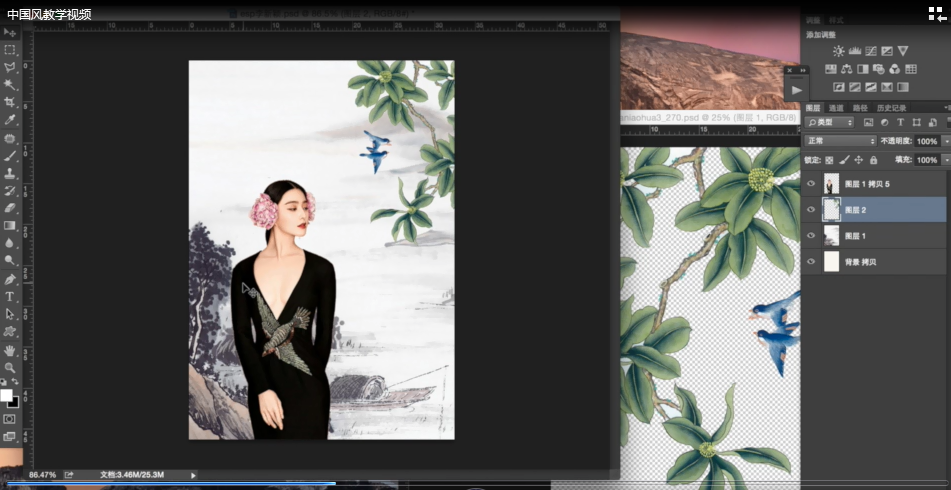
Task: Open layer filter type dropdown 类型
Action: click(829, 122)
